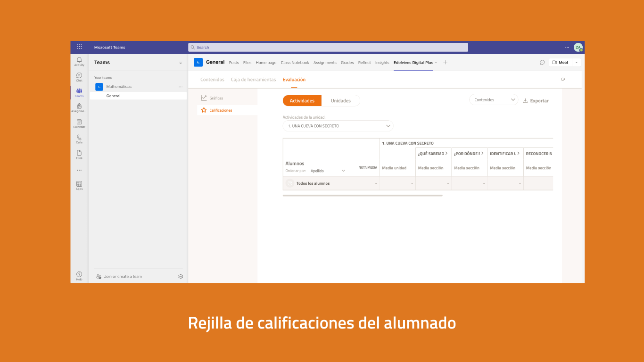Open the channel conversation icon
Viewport: 644px width, 362px height.
[x=542, y=62]
